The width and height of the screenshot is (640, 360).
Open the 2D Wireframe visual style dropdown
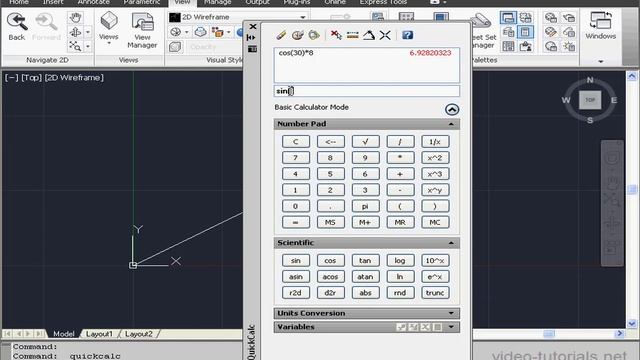(303, 17)
